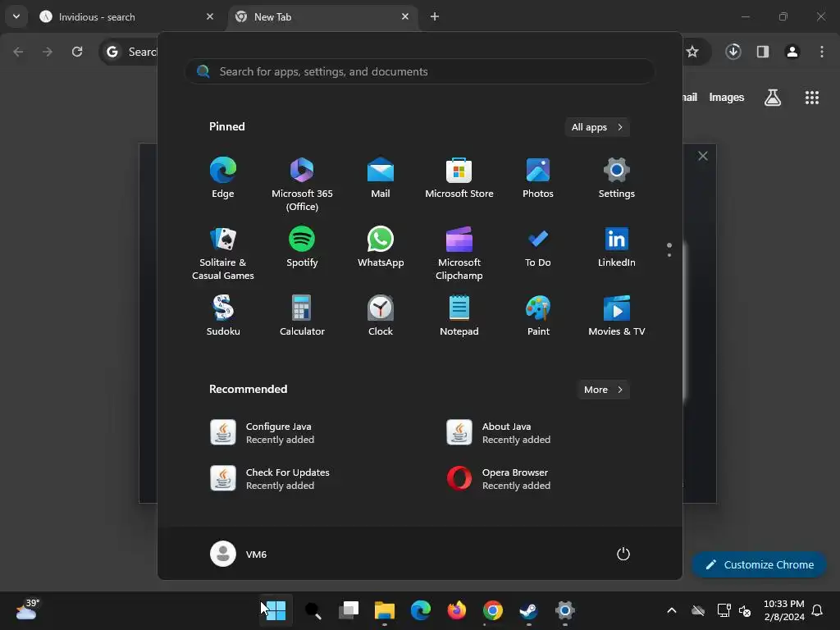840x630 pixels.
Task: Launch Microsoft 365 (Office)
Action: coord(302,185)
